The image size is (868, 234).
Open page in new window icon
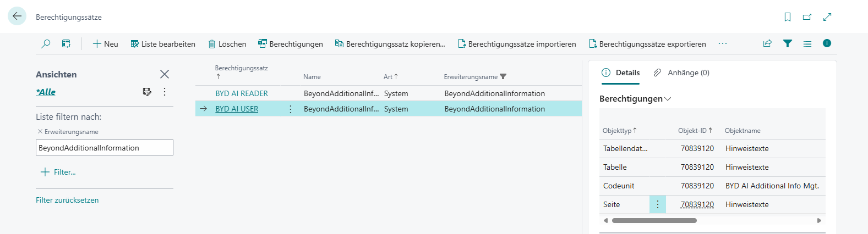[x=807, y=17]
